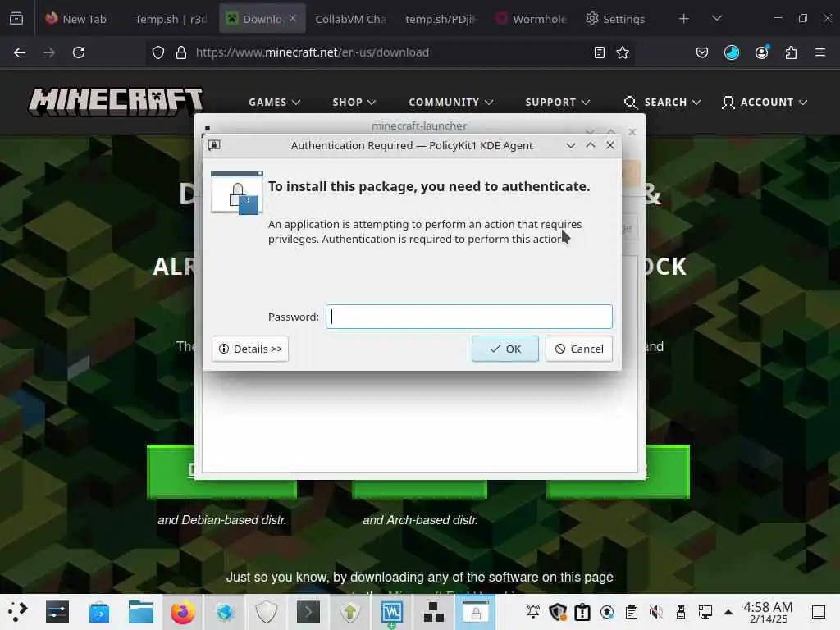The image size is (840, 630).
Task: List all tabs with dropdown arrow
Action: click(x=717, y=19)
